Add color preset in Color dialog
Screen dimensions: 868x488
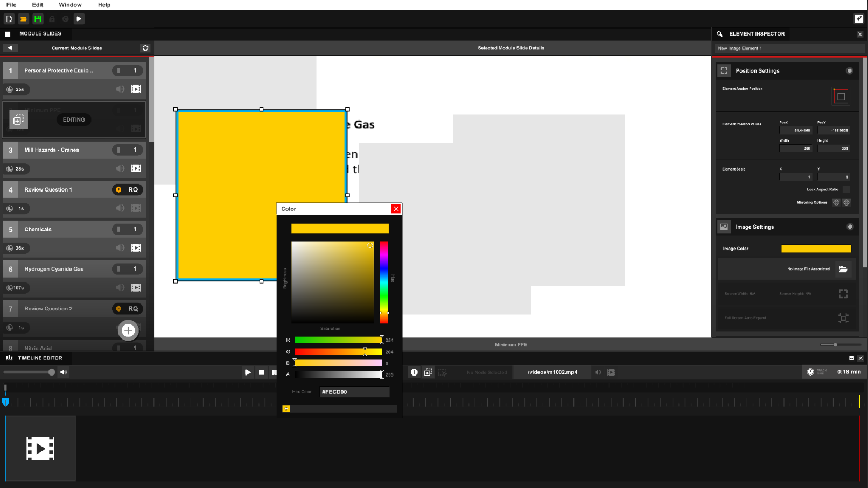coord(286,409)
